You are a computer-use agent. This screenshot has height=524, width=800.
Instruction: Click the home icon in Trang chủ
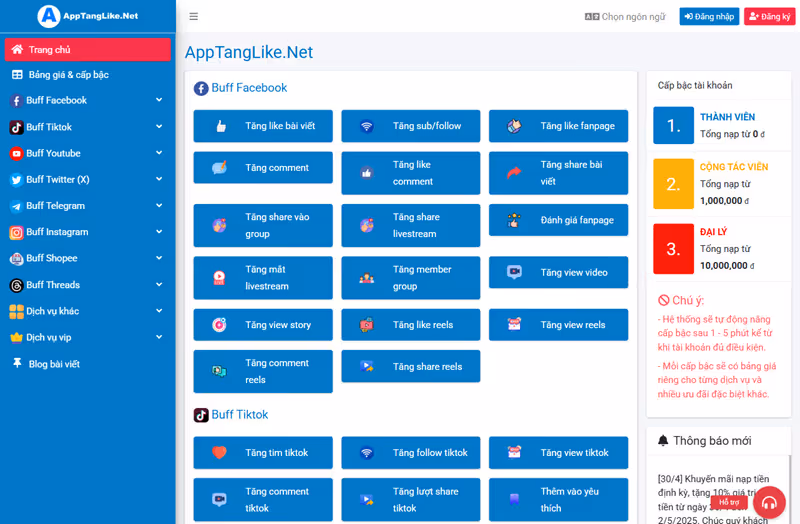[17, 49]
